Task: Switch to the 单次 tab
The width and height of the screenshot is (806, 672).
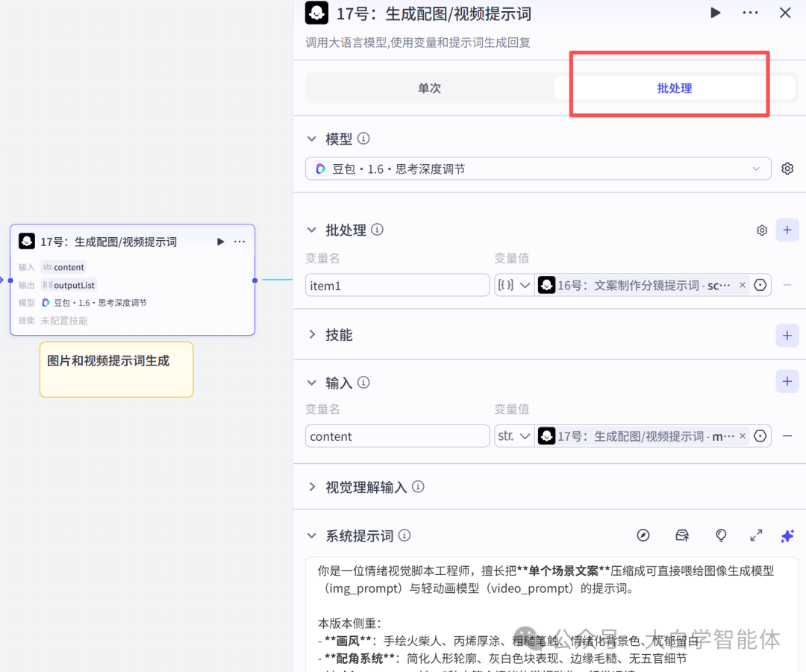Action: click(429, 88)
